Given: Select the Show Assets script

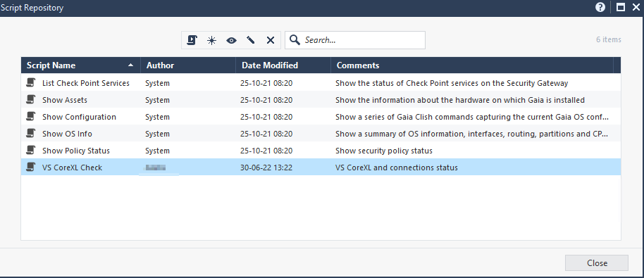Looking at the screenshot, I should (x=321, y=100).
